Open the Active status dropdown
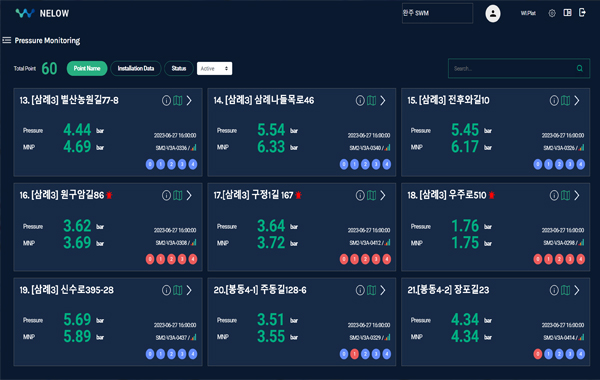The width and height of the screenshot is (600, 380). click(214, 68)
